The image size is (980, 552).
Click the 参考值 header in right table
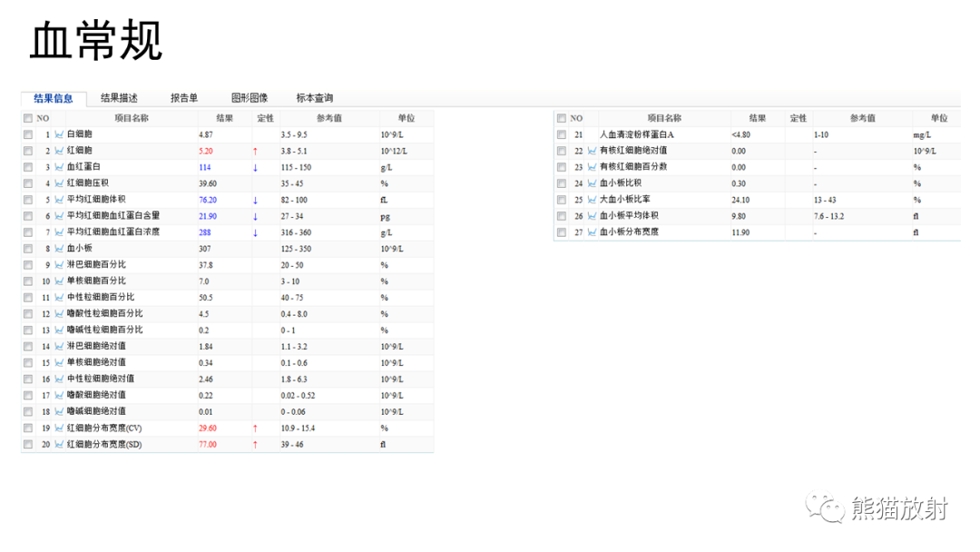[863, 118]
